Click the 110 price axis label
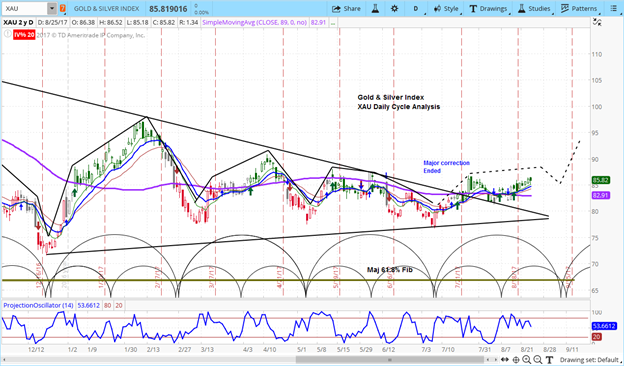The height and width of the screenshot is (366, 624). click(x=597, y=54)
